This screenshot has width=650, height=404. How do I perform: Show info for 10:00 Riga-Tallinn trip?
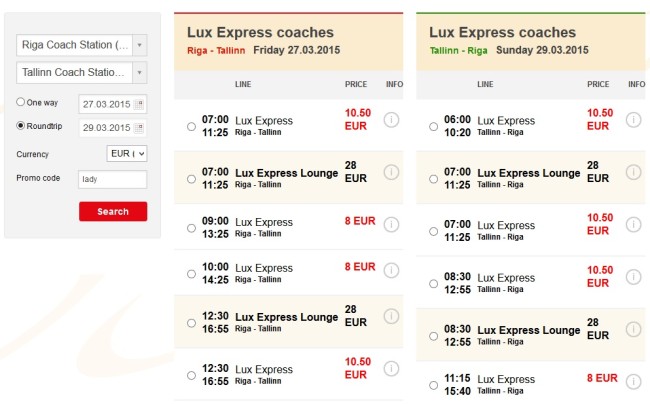click(391, 271)
